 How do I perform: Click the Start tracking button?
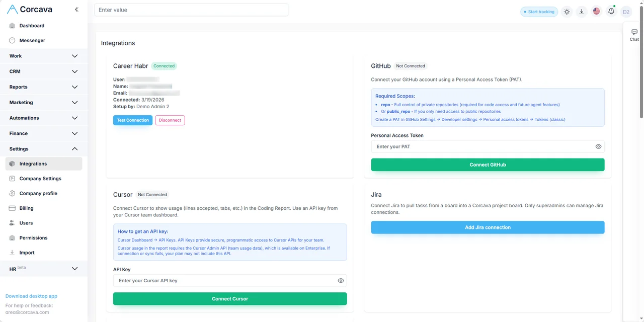tap(539, 12)
